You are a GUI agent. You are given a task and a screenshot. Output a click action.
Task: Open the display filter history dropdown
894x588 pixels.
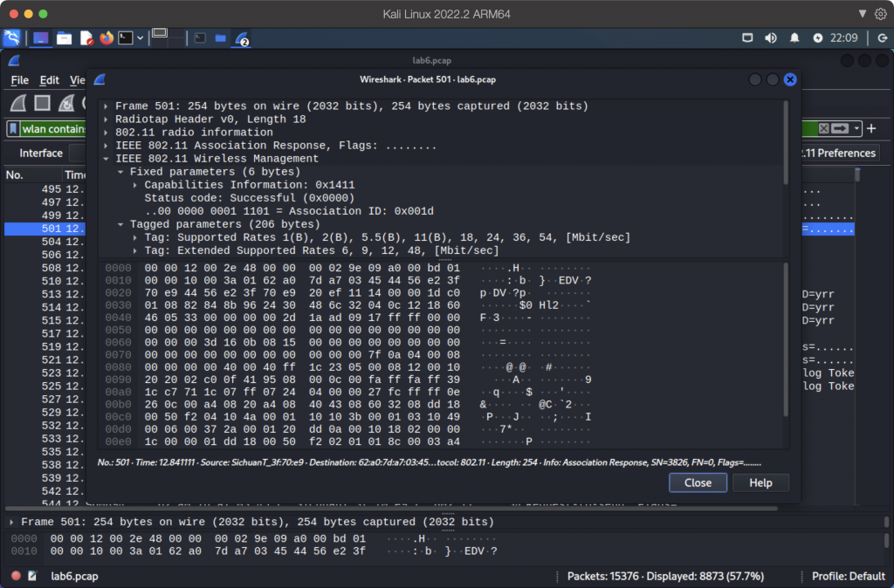point(856,129)
